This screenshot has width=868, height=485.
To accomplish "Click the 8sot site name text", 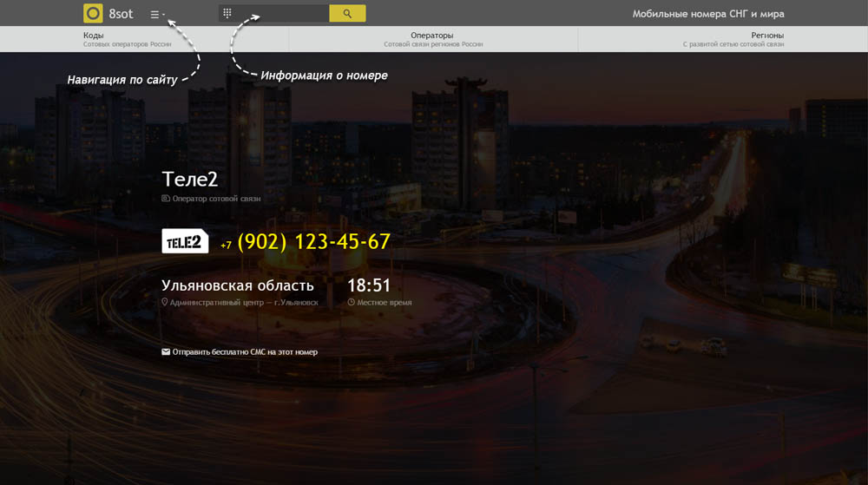I will [x=121, y=14].
